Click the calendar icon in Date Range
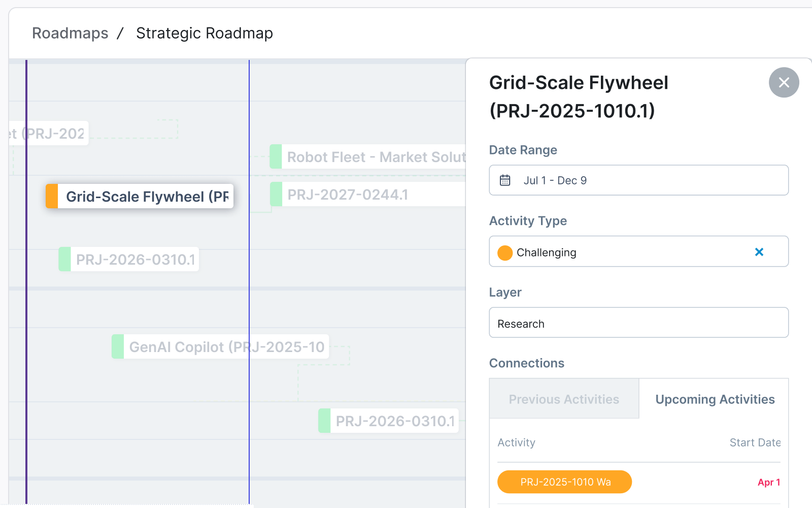This screenshot has width=812, height=508. click(x=505, y=180)
